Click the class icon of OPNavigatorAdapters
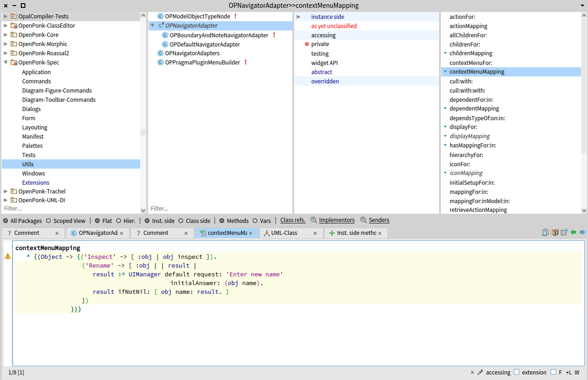588x380 pixels. tap(160, 53)
